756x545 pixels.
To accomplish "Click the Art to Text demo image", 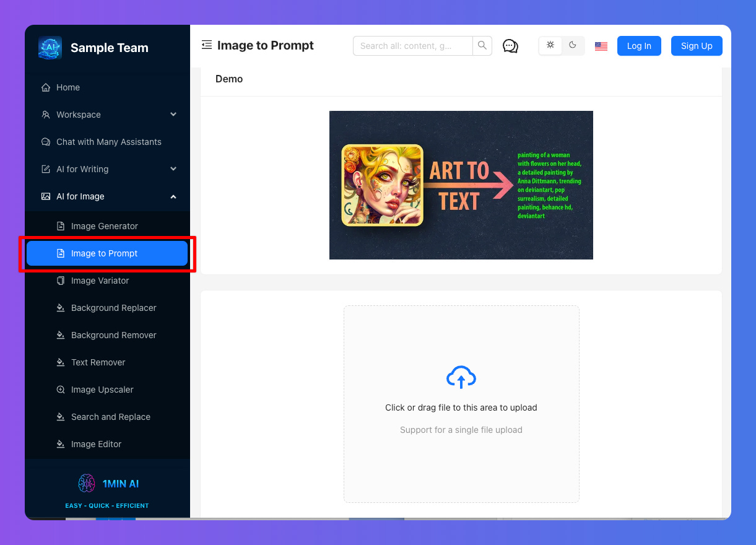I will click(x=461, y=185).
